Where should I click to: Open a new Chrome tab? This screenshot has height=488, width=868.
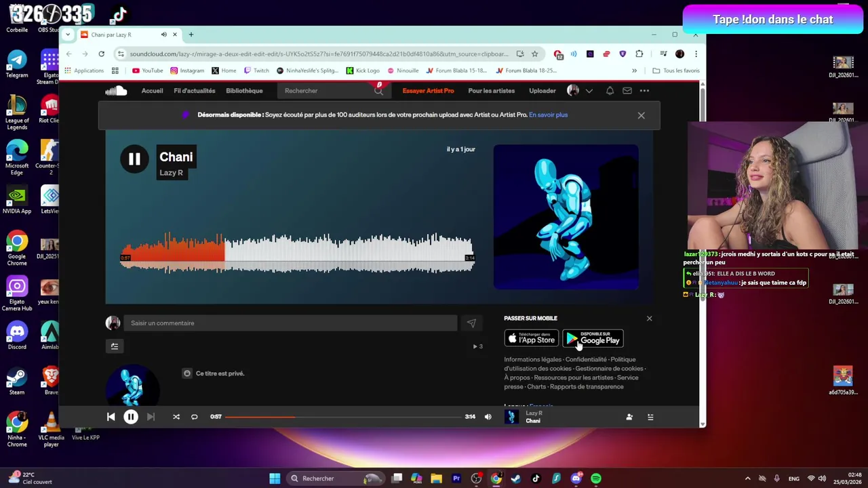point(191,35)
